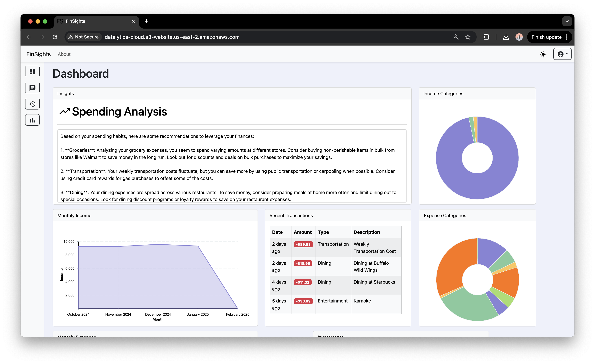
Task: Click the browser reload icon
Action: point(55,37)
